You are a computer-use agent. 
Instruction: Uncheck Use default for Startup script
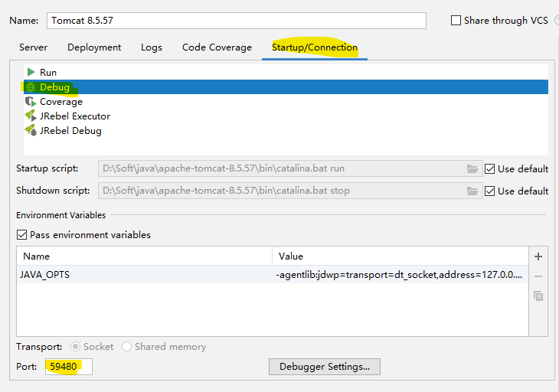[489, 169]
